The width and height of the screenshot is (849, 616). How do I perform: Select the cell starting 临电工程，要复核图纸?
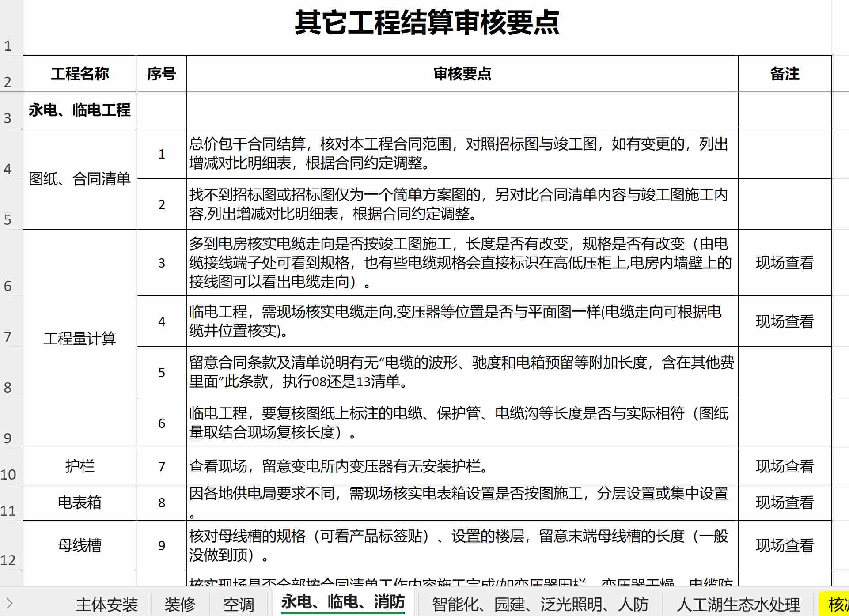(462, 423)
